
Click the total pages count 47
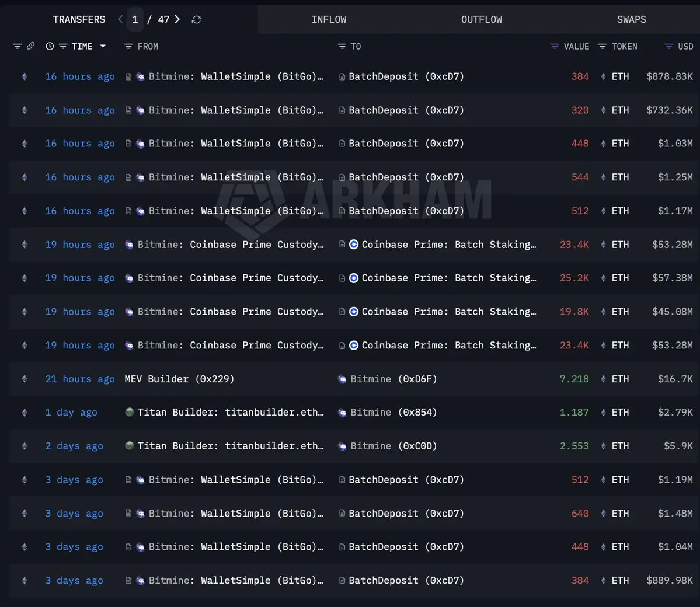[163, 20]
